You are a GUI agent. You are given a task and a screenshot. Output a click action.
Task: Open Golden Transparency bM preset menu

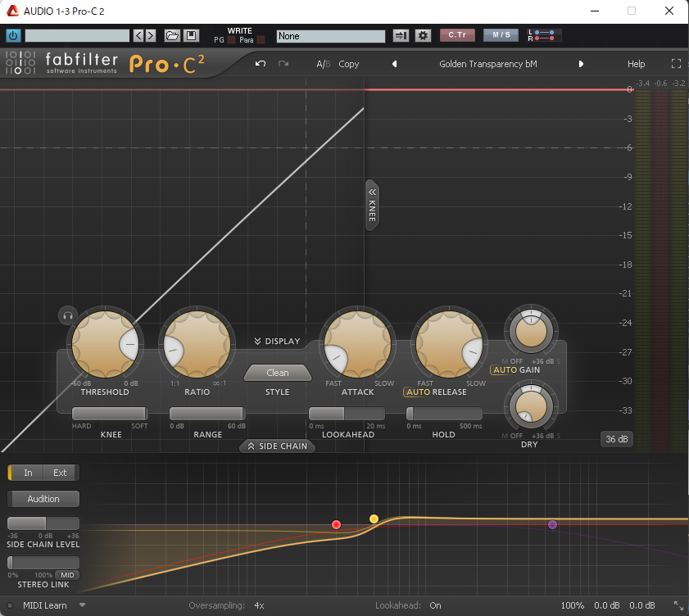487,64
